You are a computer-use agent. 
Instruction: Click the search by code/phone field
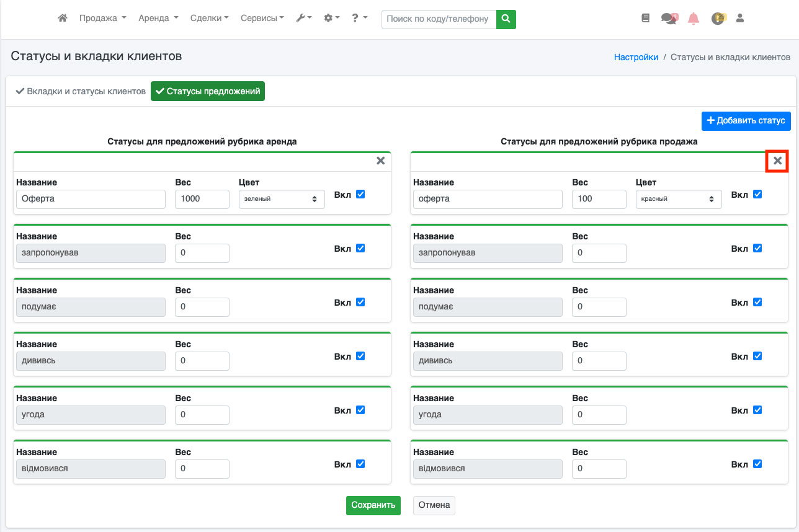pos(439,19)
